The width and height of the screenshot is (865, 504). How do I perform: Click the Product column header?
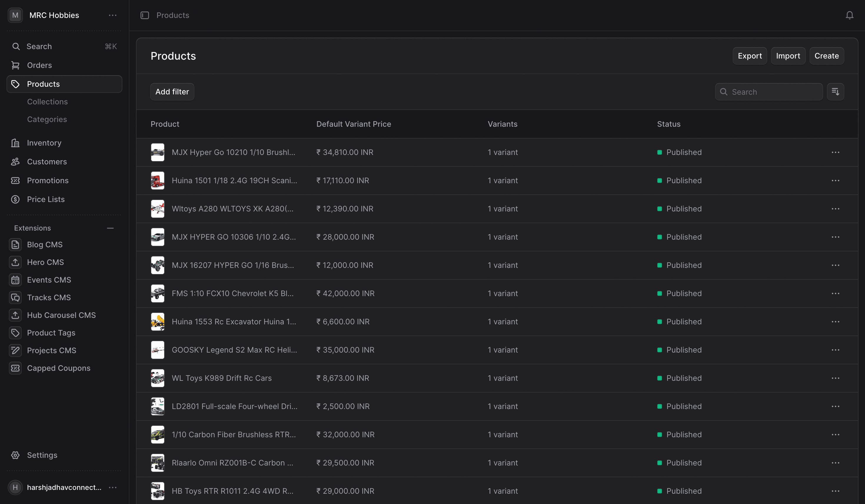[x=165, y=124]
